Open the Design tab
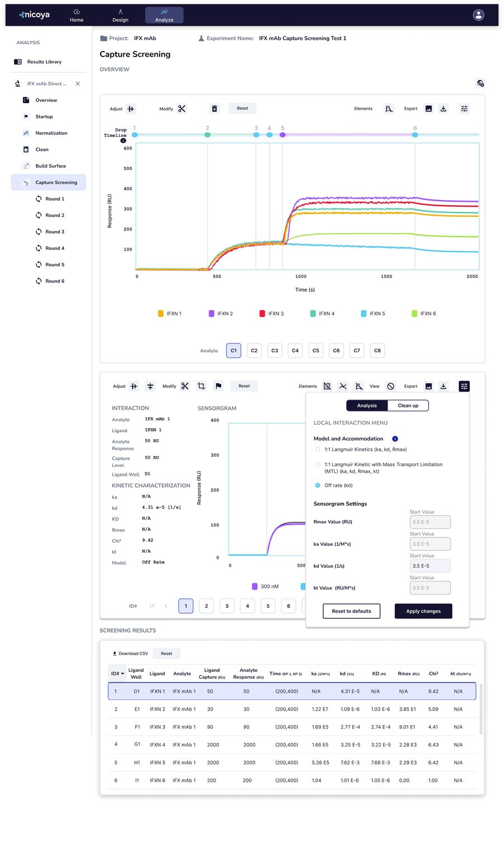504x844 pixels. pos(120,15)
